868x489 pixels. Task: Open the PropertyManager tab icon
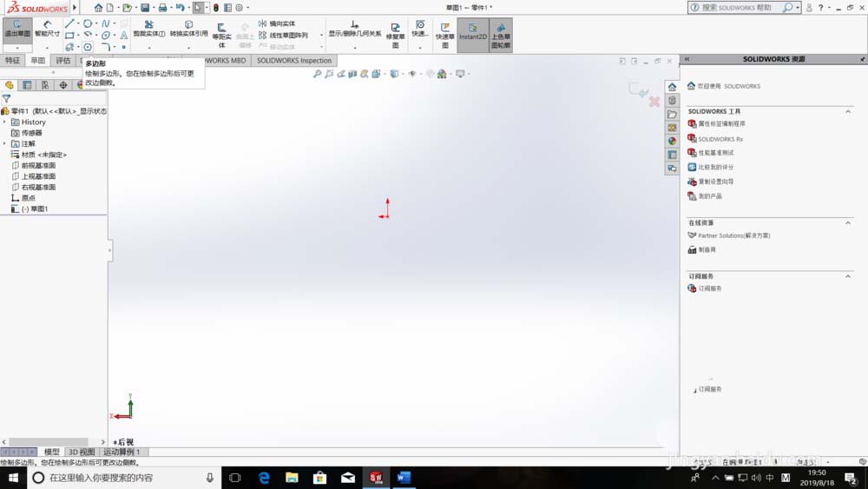pos(27,85)
